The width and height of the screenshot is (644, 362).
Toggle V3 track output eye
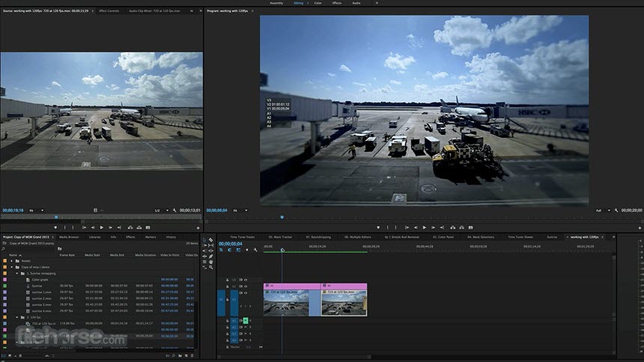(246, 280)
